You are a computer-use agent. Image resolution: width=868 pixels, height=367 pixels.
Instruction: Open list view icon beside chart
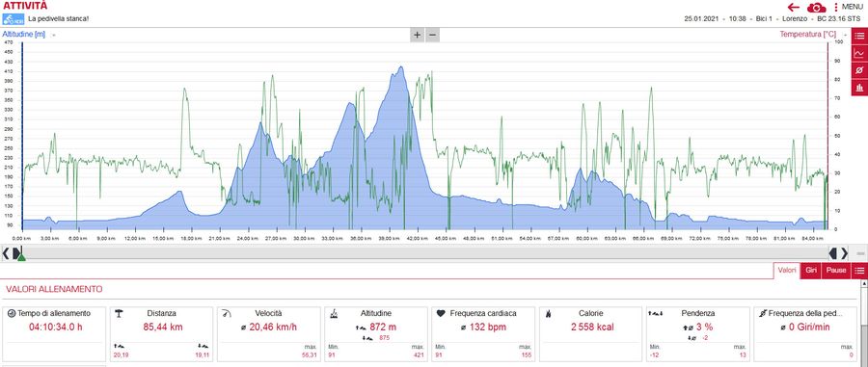point(859,36)
